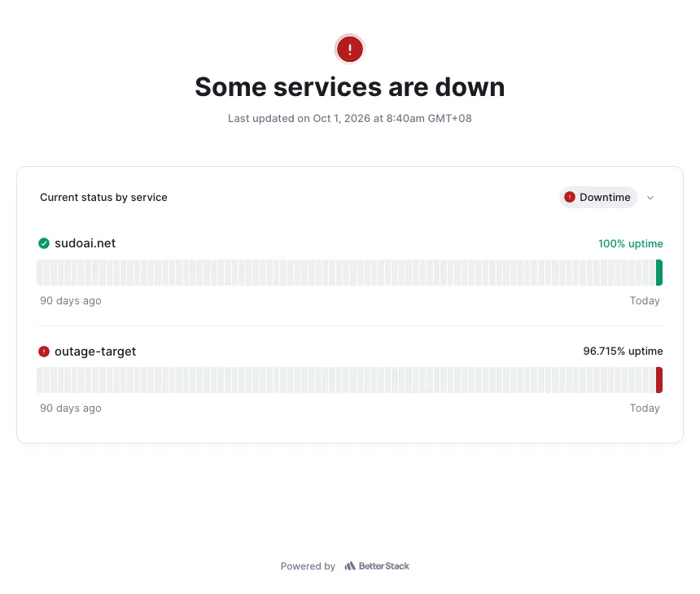Collapse the status section using the chevron
Viewport: 700px width, 594px height.
click(x=650, y=198)
